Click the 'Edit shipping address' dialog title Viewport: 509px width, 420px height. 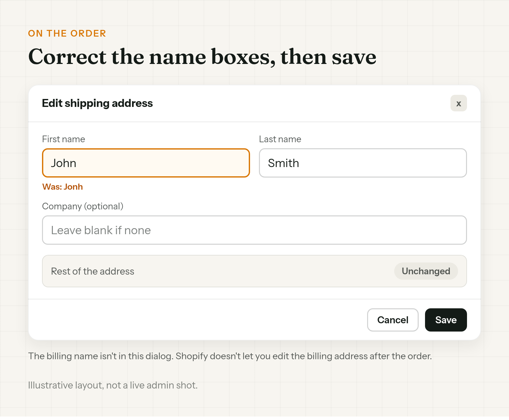coord(97,103)
